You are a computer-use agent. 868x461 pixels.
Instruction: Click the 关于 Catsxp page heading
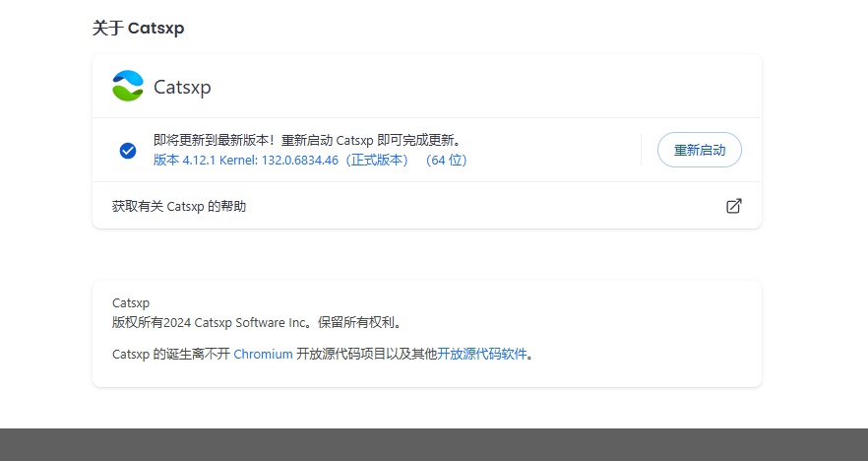(138, 28)
